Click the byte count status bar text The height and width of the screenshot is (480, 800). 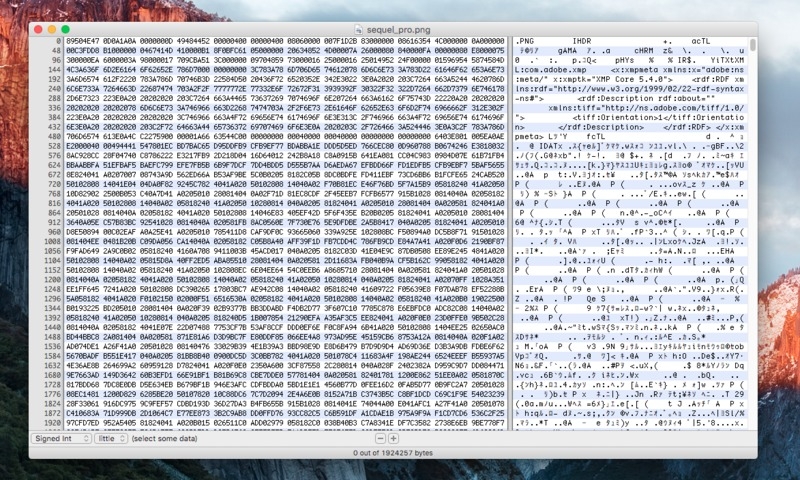tap(400, 453)
